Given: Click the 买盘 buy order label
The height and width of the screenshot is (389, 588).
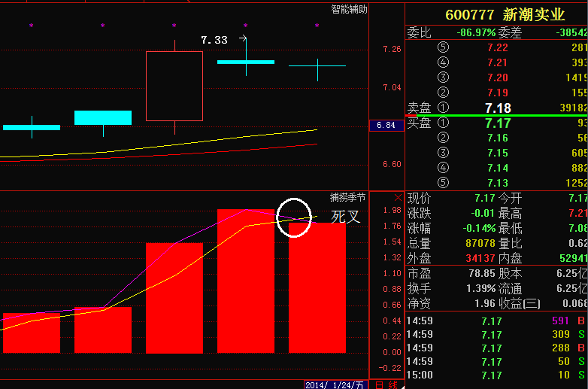Looking at the screenshot, I should (x=419, y=123).
